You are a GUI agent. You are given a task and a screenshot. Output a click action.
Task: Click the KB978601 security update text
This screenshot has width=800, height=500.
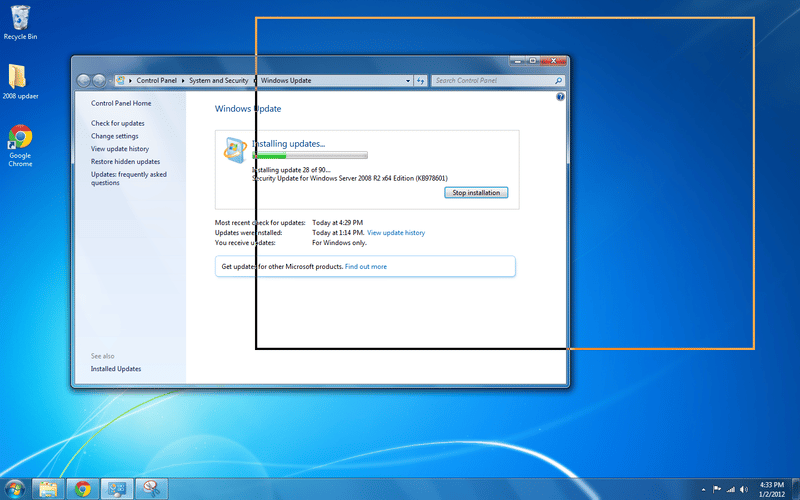[x=350, y=179]
